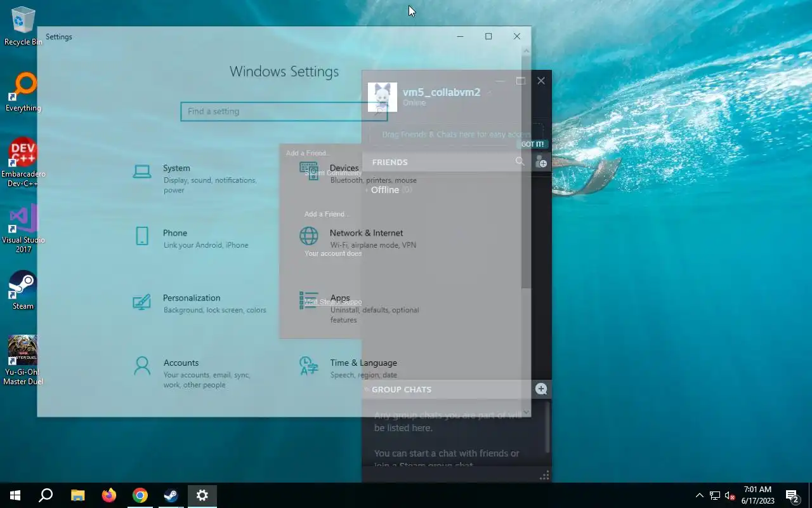Open Personalization settings category
Screen dimensions: 812x508
coord(199,304)
